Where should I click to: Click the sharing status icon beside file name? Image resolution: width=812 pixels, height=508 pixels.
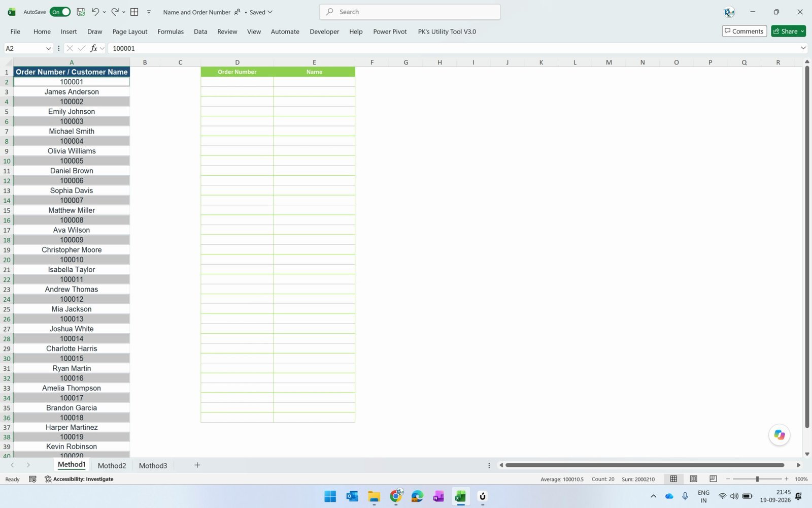237,12
